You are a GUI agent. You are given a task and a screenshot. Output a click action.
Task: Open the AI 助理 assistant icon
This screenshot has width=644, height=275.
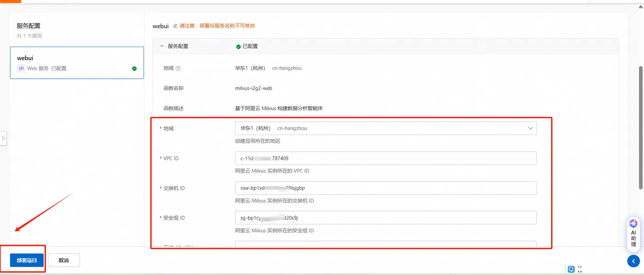(x=633, y=234)
